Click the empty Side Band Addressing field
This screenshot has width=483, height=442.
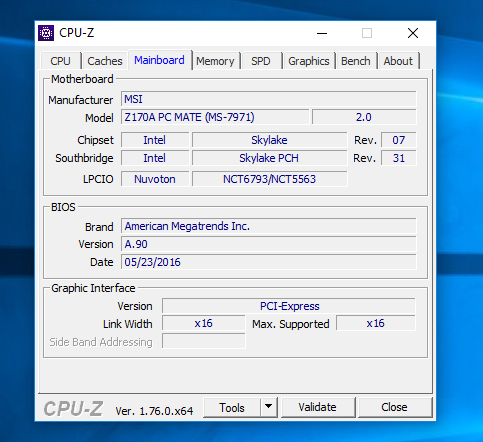click(204, 342)
